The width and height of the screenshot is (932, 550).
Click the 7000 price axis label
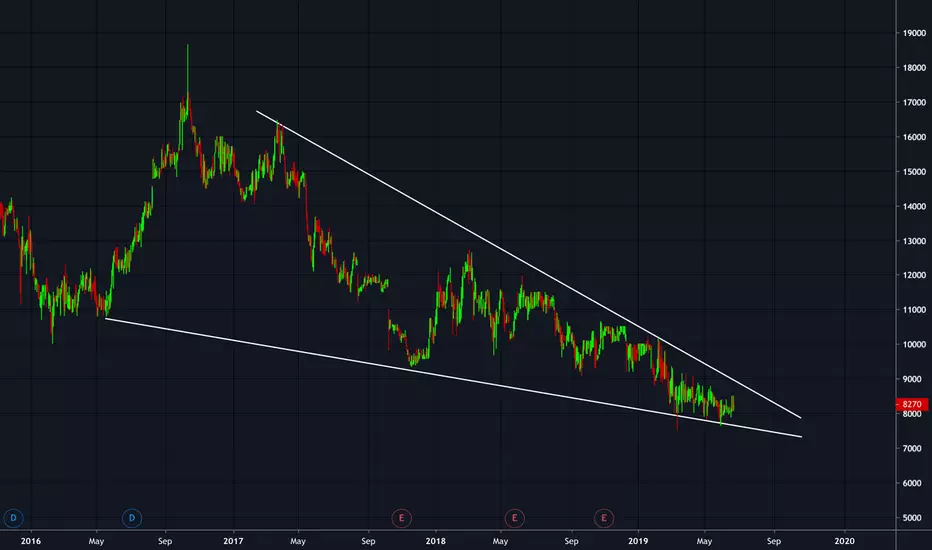click(914, 448)
